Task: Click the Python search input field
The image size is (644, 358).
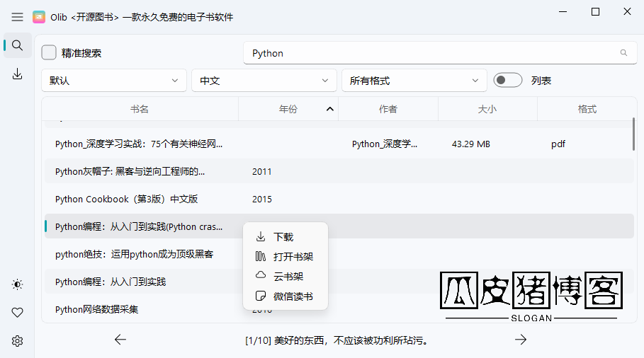Action: 440,53
